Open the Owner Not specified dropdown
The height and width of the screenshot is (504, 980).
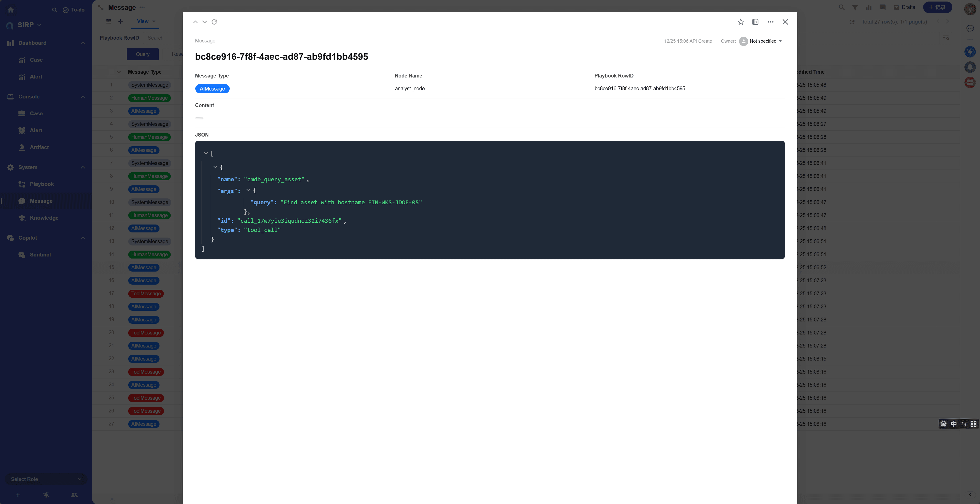coord(765,41)
